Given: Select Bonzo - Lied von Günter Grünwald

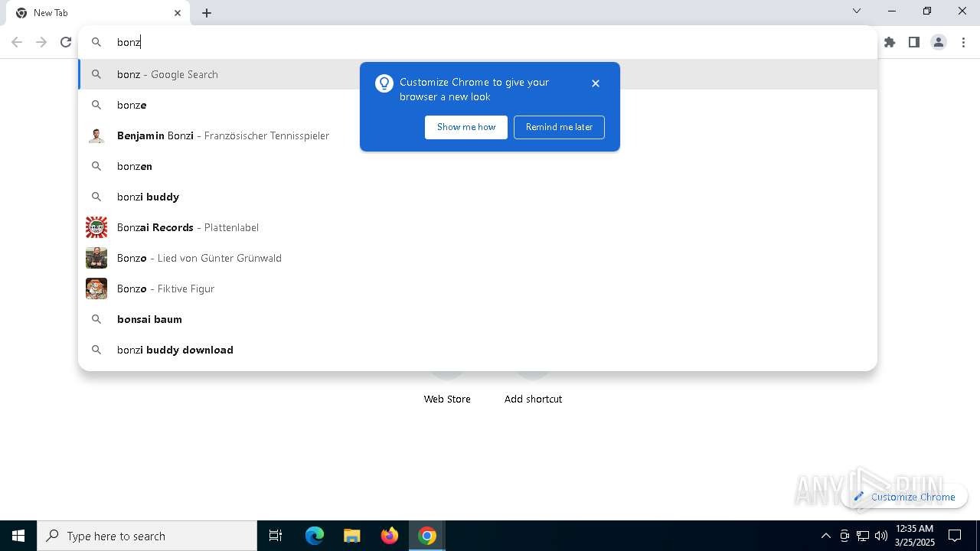Looking at the screenshot, I should pyautogui.click(x=478, y=258).
